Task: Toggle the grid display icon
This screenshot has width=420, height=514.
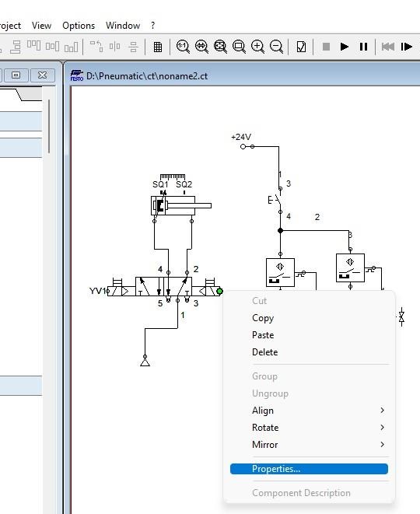Action: point(158,47)
